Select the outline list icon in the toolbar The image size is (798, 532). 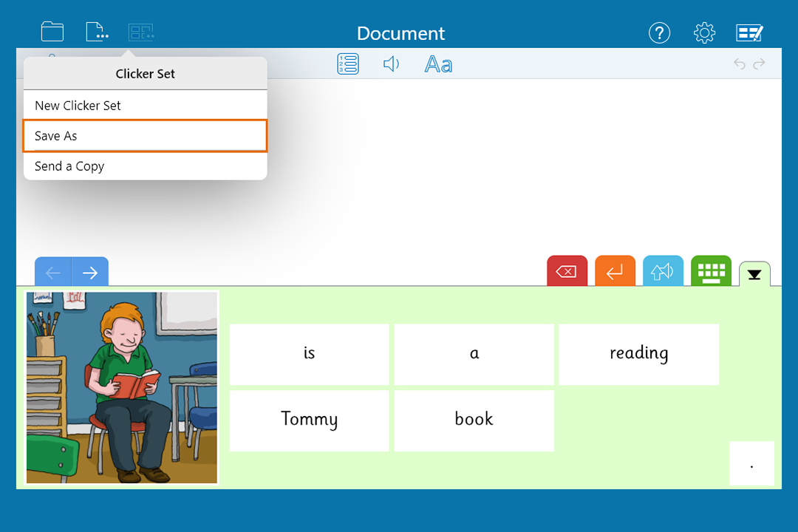pyautogui.click(x=347, y=64)
